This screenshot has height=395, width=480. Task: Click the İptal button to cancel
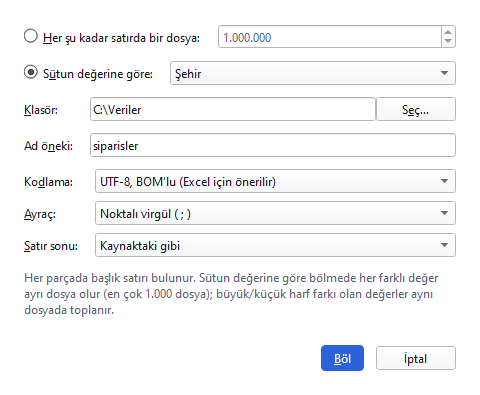tap(416, 358)
